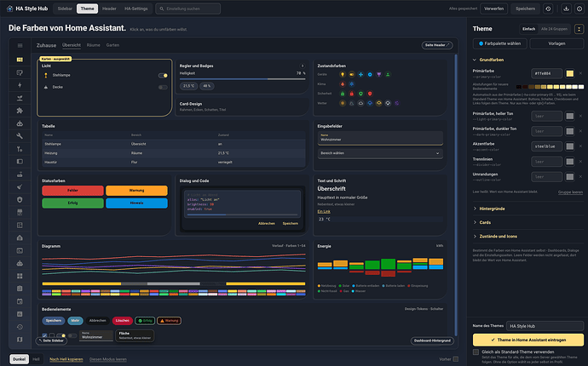Click the rightmost round icon in top bar
This screenshot has height=366, width=588.
coord(579,9)
